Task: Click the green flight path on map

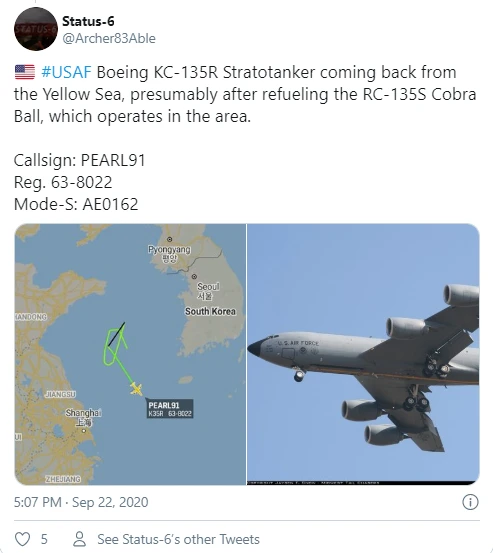Action: 116,353
